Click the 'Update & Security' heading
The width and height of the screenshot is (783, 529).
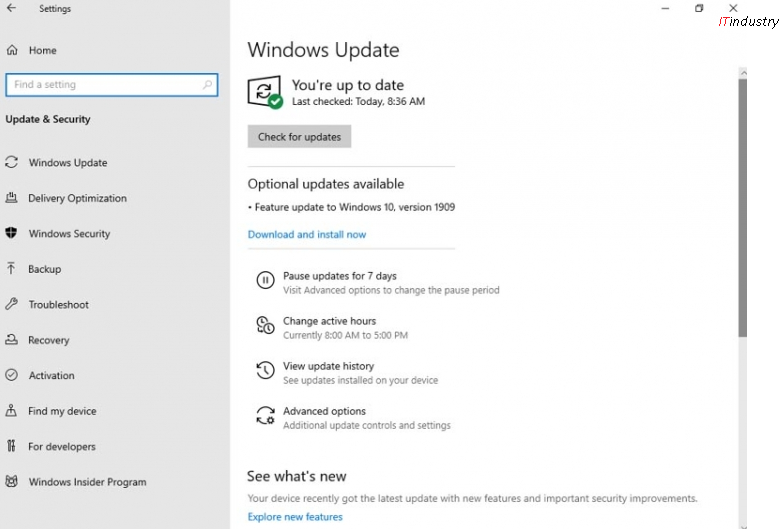click(48, 119)
